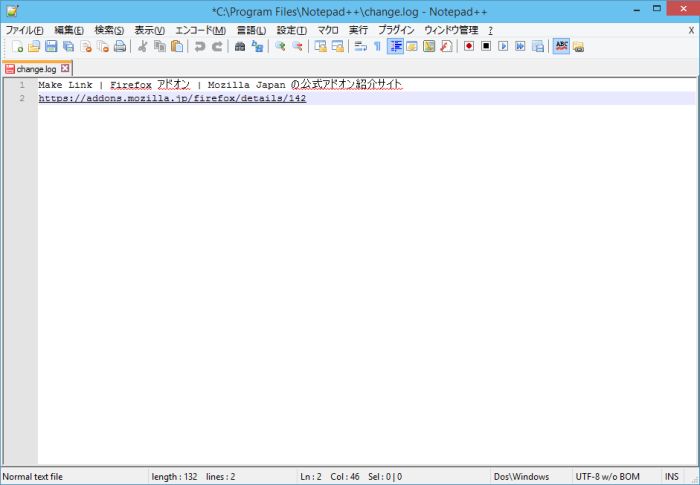Open the 設定(T) menu

[292, 30]
